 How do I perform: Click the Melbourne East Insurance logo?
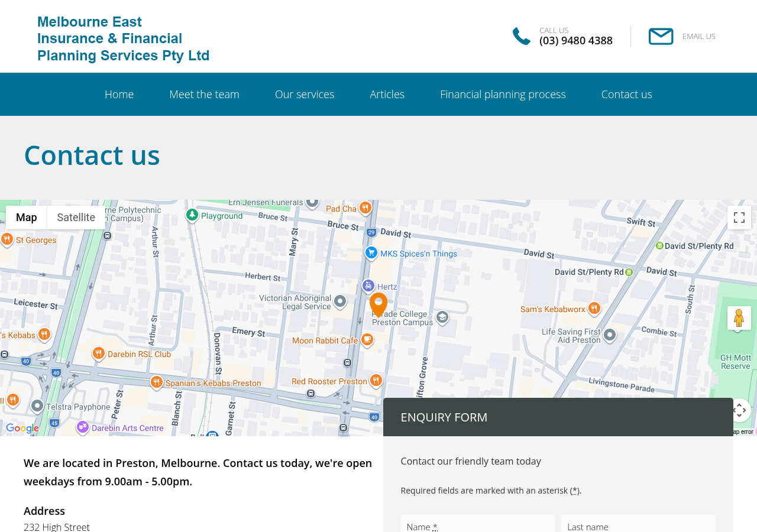click(x=123, y=39)
